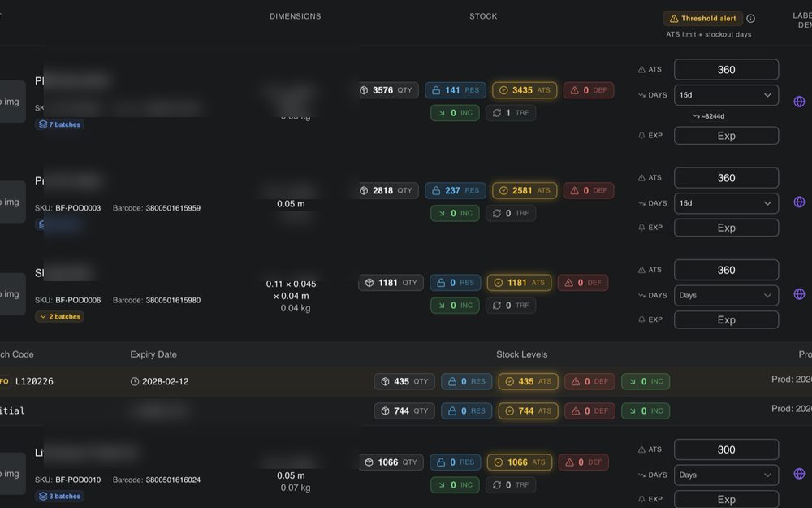812x508 pixels.
Task: Expand the 3 batches badge
Action: 59,496
